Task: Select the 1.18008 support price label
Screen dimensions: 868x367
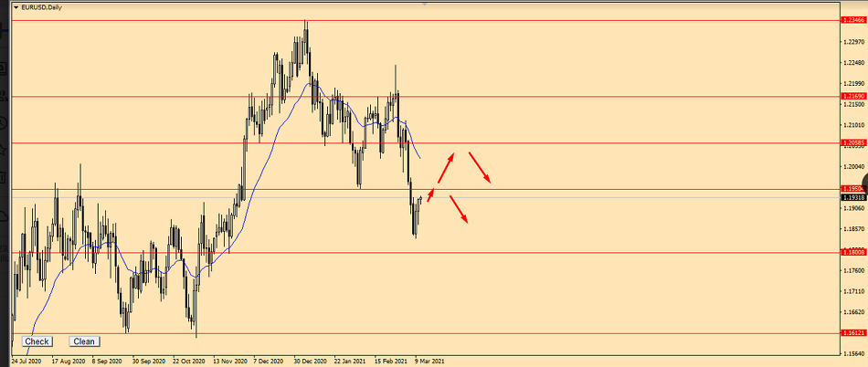Action: pyautogui.click(x=852, y=253)
